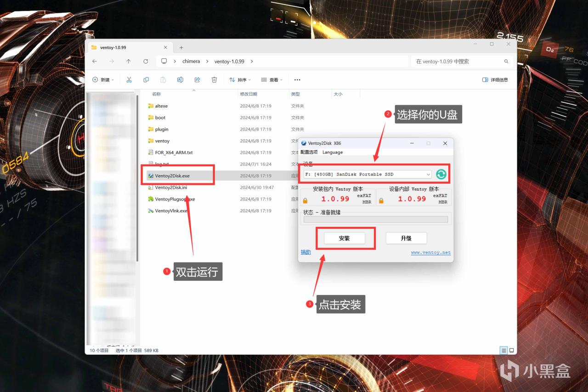
Task: Select the FOR_X64_ARM.txt file name
Action: (174, 153)
